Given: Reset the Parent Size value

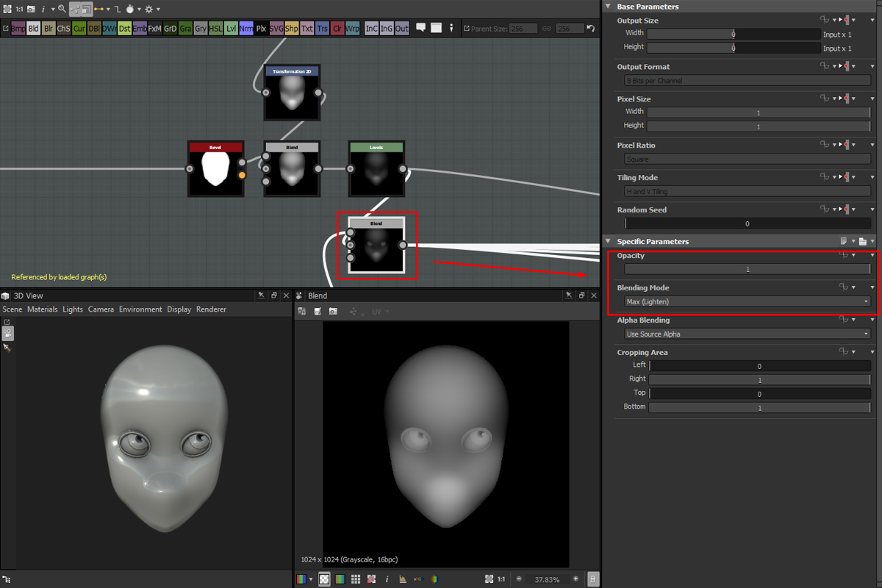Looking at the screenshot, I should click(591, 29).
